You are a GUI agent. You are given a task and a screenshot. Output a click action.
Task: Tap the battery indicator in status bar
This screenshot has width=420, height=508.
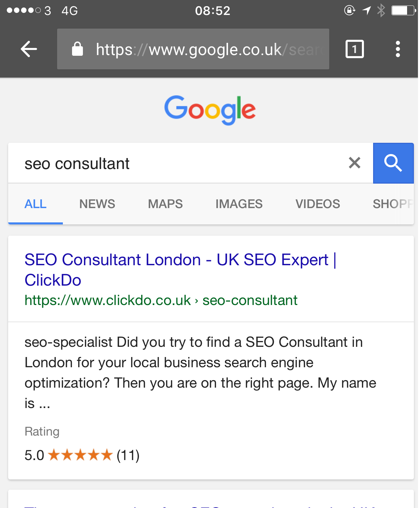click(x=403, y=11)
